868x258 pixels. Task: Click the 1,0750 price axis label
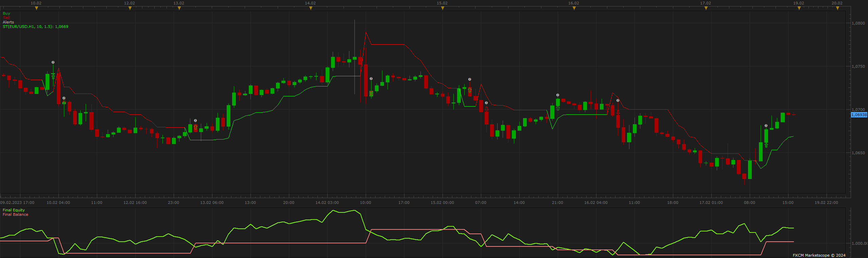pos(858,66)
